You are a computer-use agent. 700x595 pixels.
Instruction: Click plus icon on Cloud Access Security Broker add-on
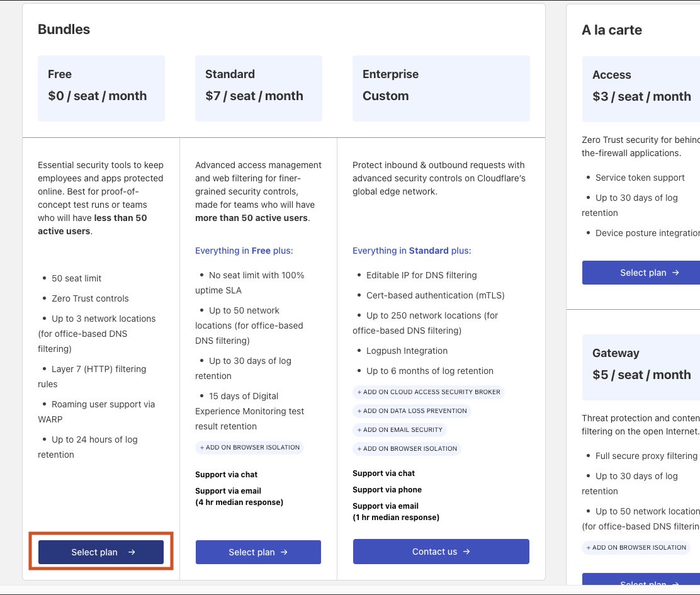[359, 392]
